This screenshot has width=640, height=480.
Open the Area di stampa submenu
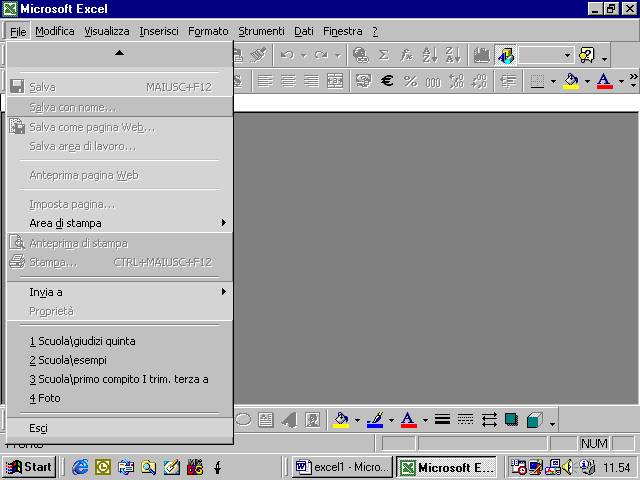point(120,223)
